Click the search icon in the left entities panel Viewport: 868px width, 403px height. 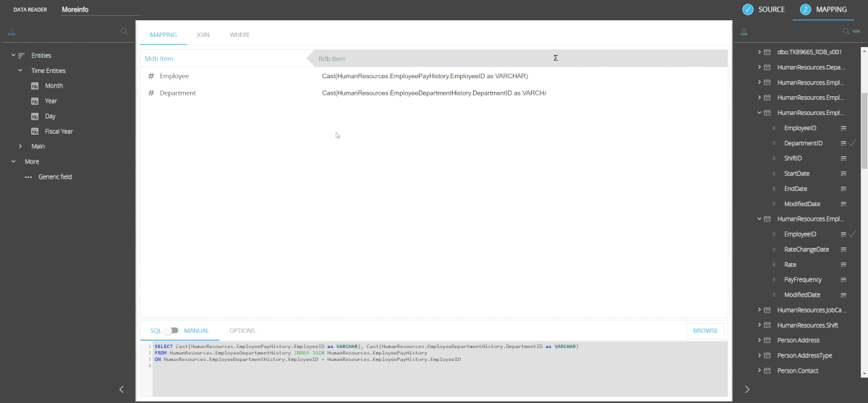click(124, 32)
